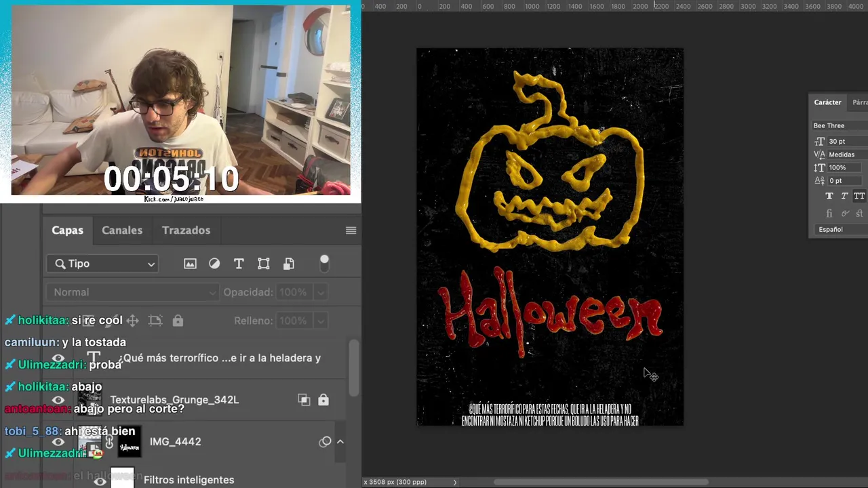Click smart filter indicator on Texturelabs_Grunge_342L layer
This screenshot has width=868, height=488.
(304, 400)
